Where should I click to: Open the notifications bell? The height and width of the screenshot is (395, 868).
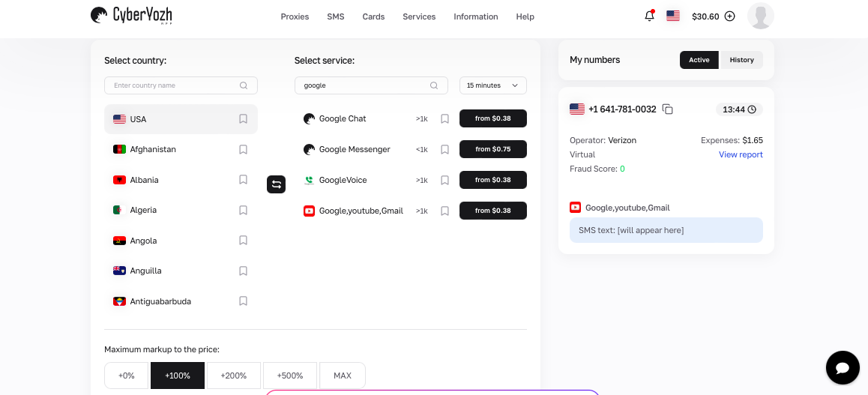click(649, 16)
